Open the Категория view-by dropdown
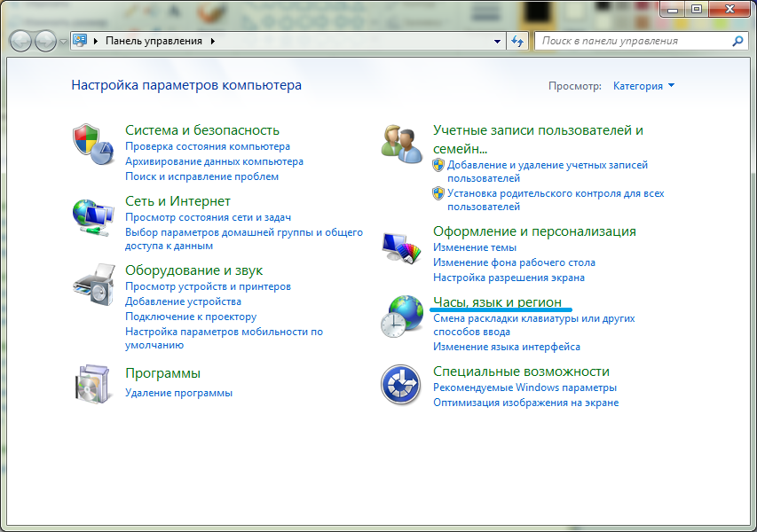This screenshot has width=757, height=532. (643, 86)
